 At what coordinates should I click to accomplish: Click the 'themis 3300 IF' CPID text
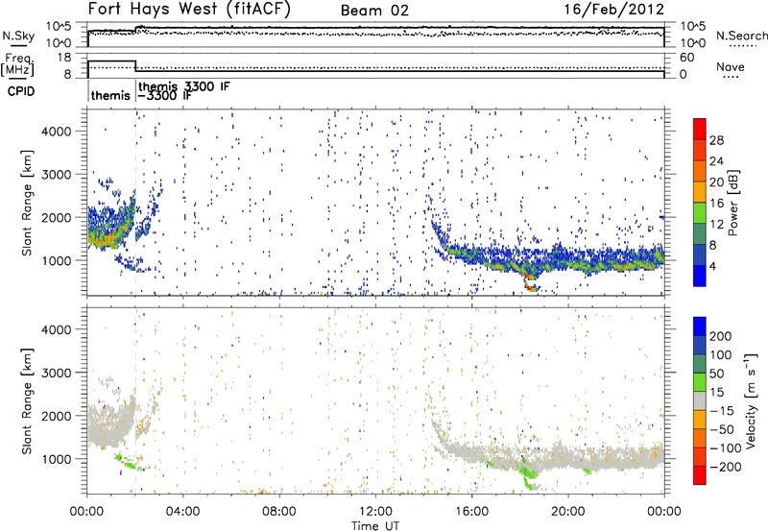[184, 86]
